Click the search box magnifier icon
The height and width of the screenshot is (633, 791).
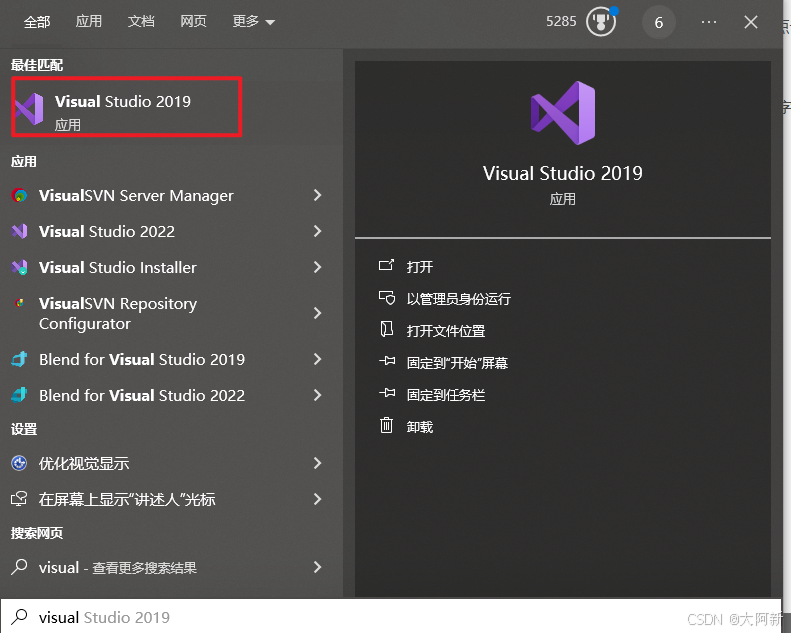[20, 616]
